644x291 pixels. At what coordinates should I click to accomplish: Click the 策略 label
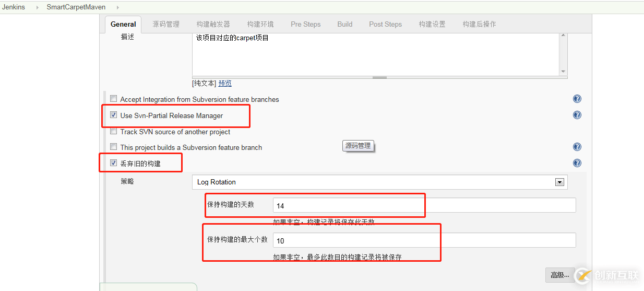[127, 181]
